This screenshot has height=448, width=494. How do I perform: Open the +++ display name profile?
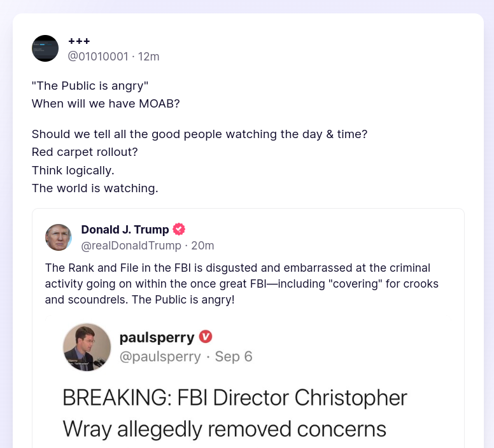(x=79, y=41)
